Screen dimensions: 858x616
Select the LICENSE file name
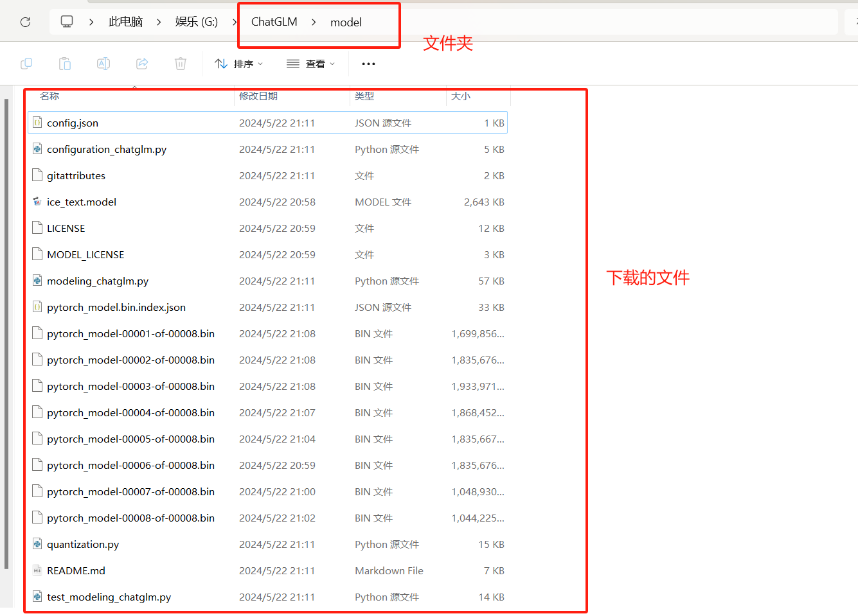(66, 228)
